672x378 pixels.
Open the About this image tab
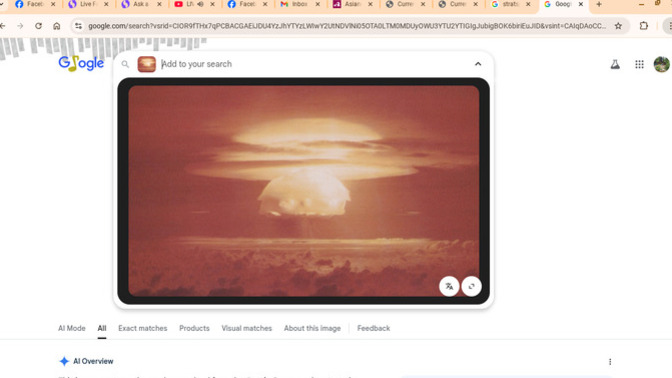coord(312,328)
